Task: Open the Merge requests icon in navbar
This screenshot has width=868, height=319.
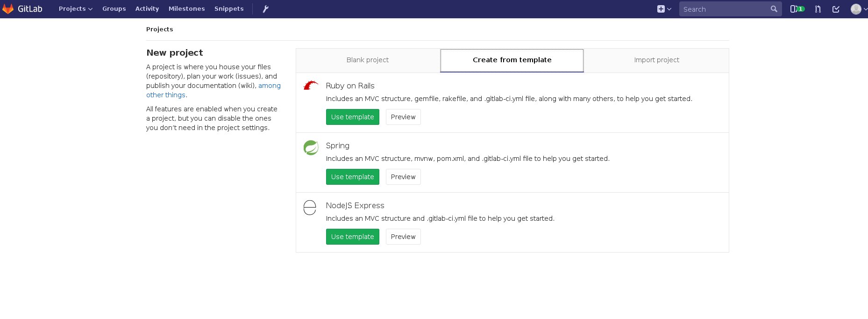Action: pyautogui.click(x=818, y=9)
